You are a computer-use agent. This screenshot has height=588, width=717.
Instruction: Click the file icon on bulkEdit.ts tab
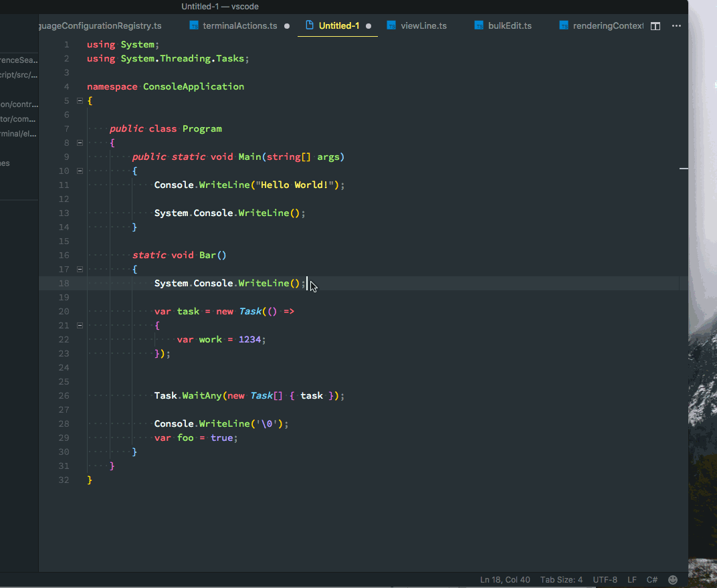pyautogui.click(x=479, y=25)
